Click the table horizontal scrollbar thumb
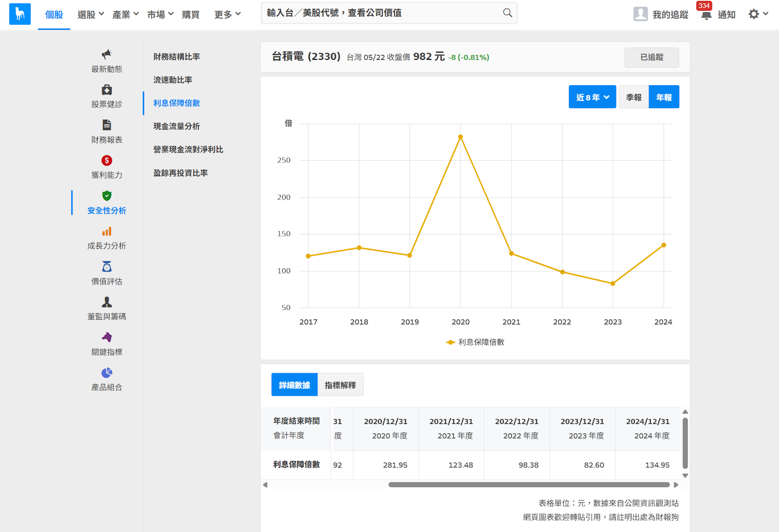 point(529,484)
